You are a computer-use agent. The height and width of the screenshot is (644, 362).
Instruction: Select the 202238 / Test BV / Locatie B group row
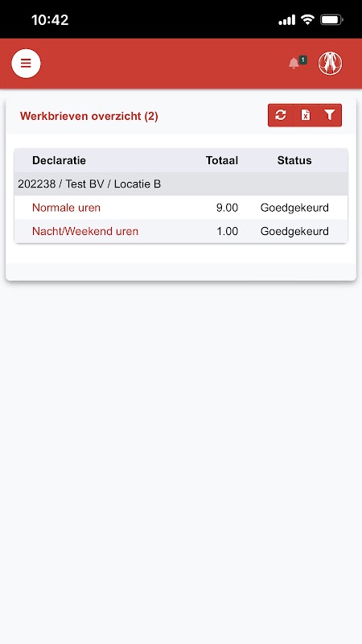click(181, 184)
